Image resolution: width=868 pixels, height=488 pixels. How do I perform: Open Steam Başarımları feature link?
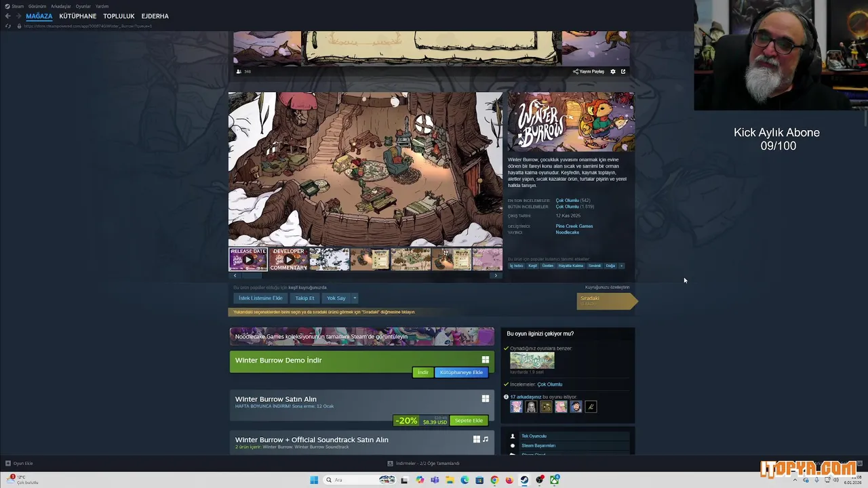pos(538,445)
